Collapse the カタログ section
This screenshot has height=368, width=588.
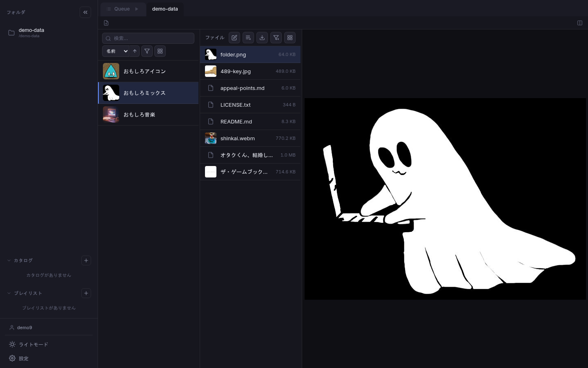pyautogui.click(x=9, y=260)
